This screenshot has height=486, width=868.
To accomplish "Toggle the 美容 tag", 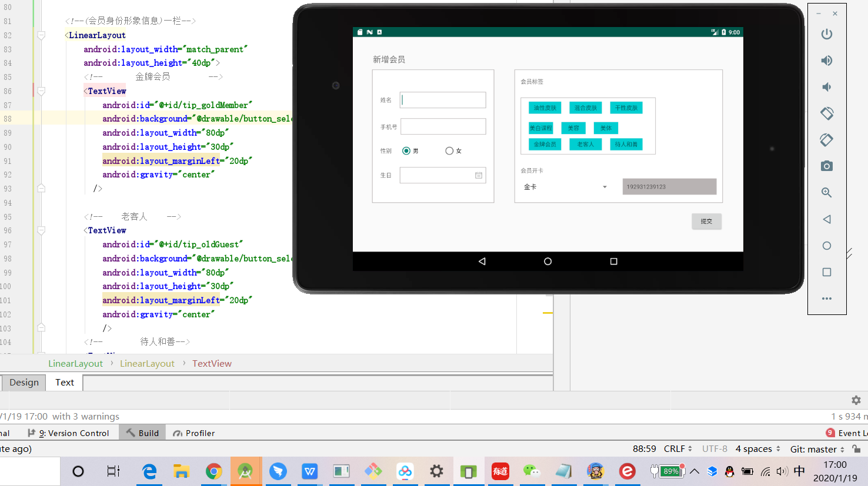I will [x=573, y=128].
